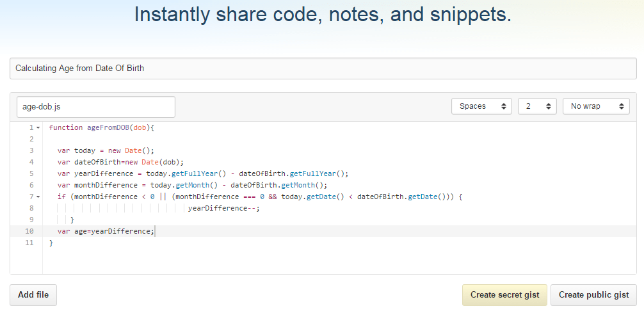Click the age-dob.js filename field

95,107
